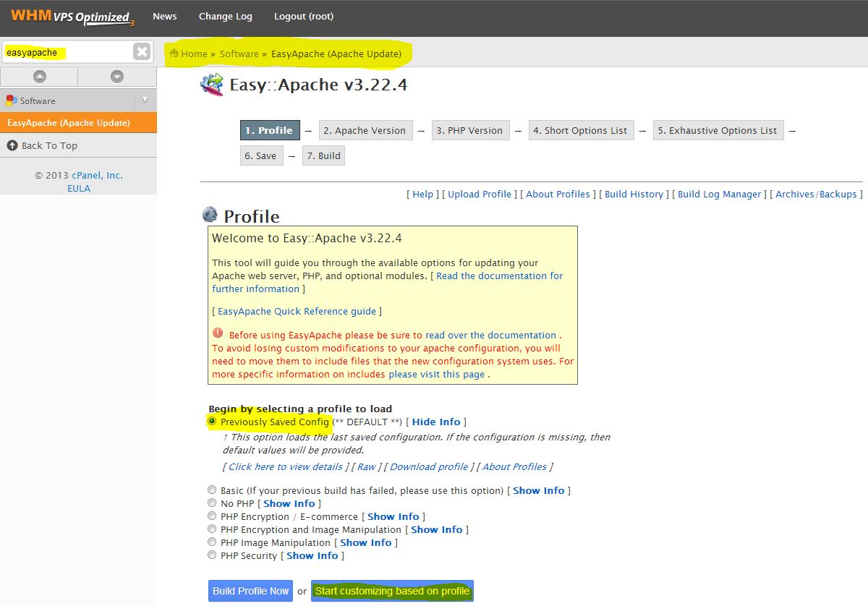
Task: Select the Basic profile radio button
Action: point(212,490)
